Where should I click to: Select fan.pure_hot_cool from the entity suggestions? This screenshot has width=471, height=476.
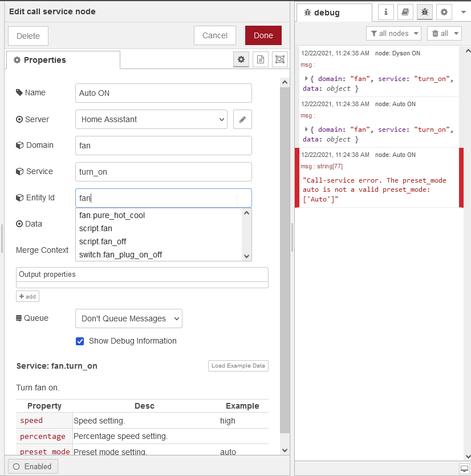point(112,215)
